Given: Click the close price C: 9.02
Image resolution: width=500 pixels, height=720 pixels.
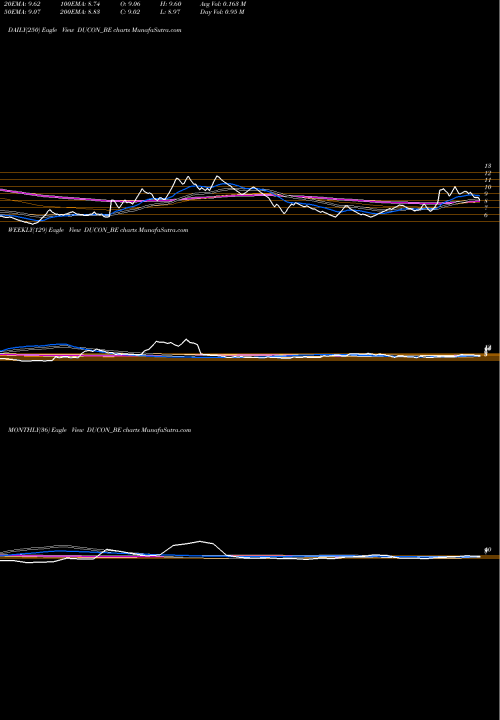Looking at the screenshot, I should (x=130, y=12).
